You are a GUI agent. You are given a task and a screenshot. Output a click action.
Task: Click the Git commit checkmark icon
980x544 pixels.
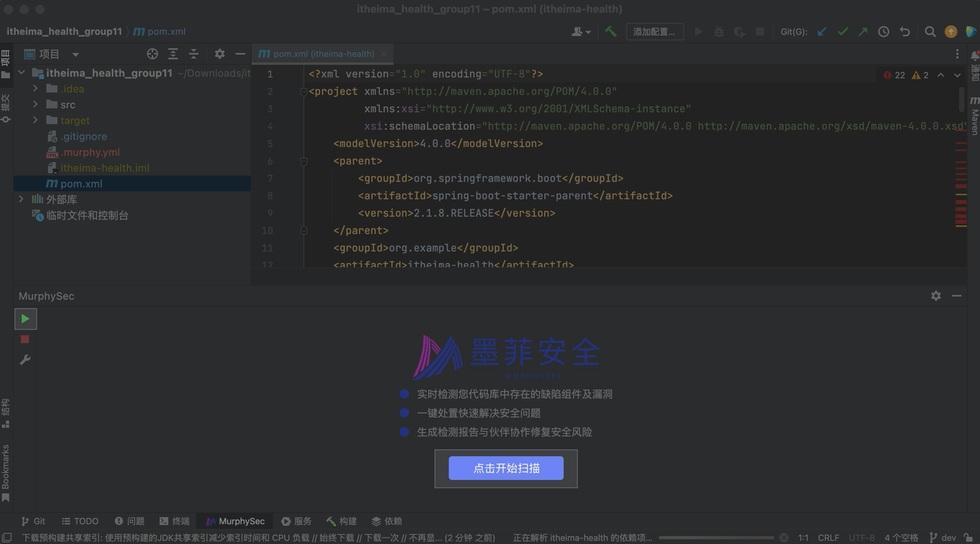[x=843, y=31]
